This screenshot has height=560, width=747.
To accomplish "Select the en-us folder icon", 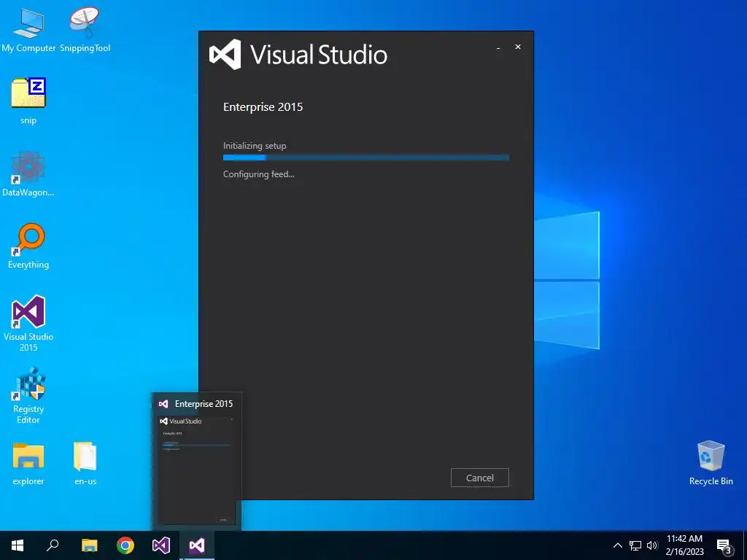I will click(x=85, y=464).
